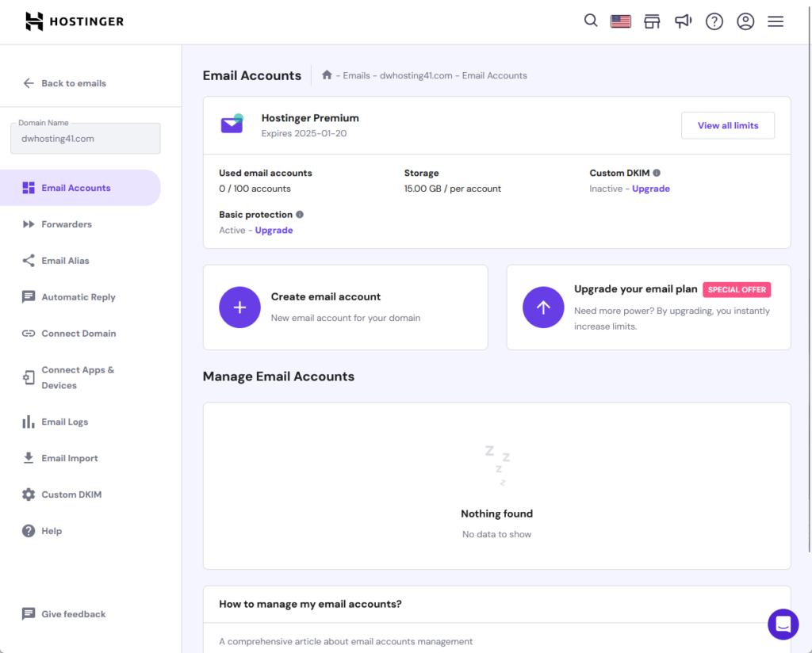Click the page vertical scrollbar
This screenshot has height=653, width=812.
(809, 280)
